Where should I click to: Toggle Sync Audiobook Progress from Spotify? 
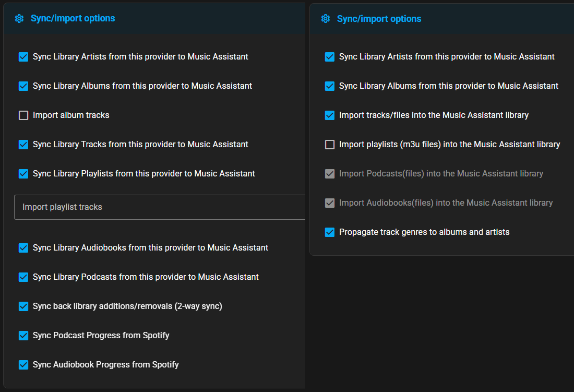(23, 365)
